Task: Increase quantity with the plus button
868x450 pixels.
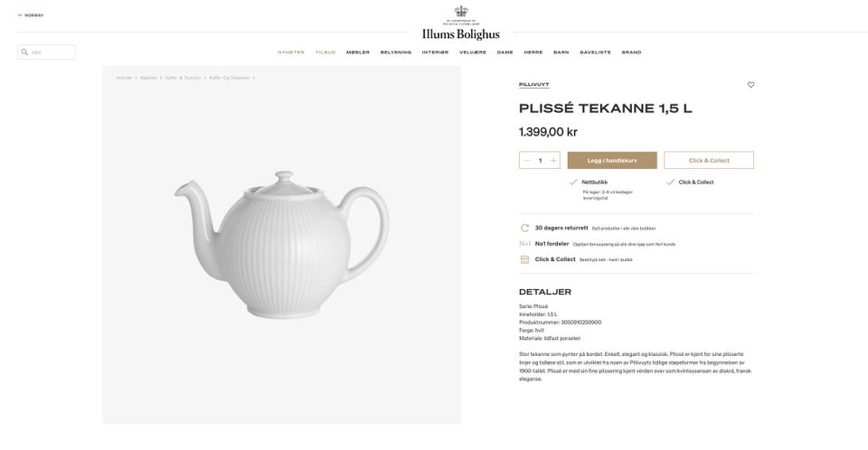Action: pos(553,161)
